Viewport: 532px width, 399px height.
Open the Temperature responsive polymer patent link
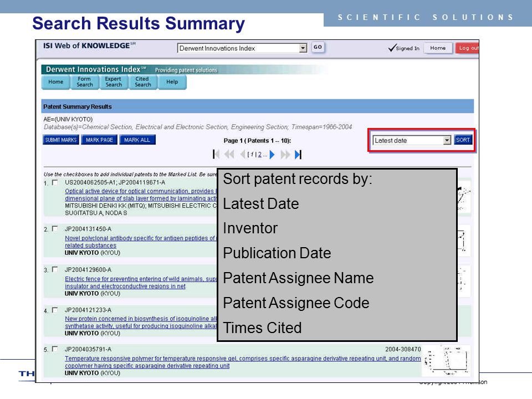point(243,362)
